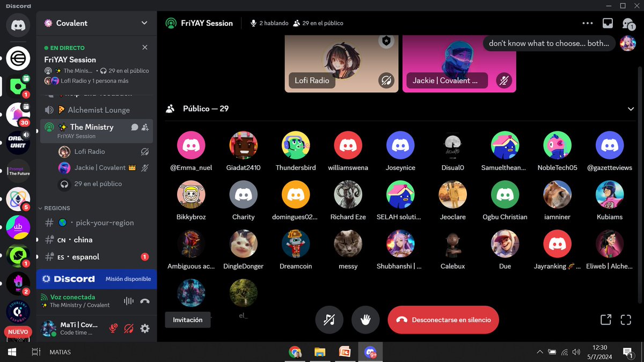644x362 pixels.
Task: Click Desconectarse en silencio button
Action: click(443, 320)
